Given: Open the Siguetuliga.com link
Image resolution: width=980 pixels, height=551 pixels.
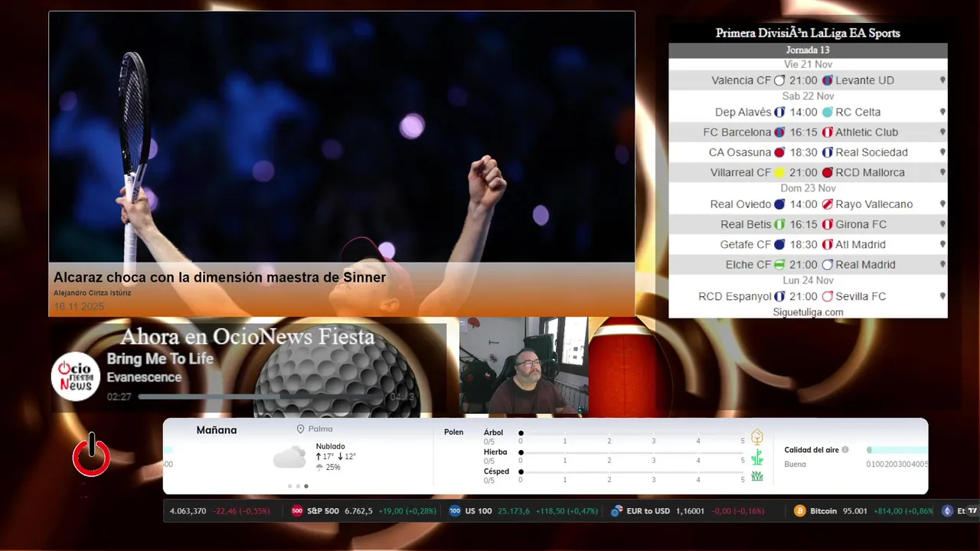Looking at the screenshot, I should pyautogui.click(x=808, y=312).
